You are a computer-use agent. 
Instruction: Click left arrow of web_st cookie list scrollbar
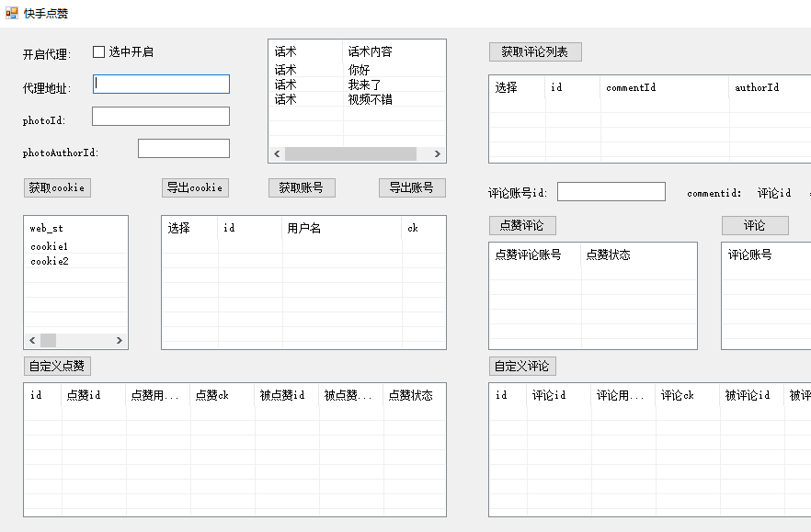coord(32,340)
